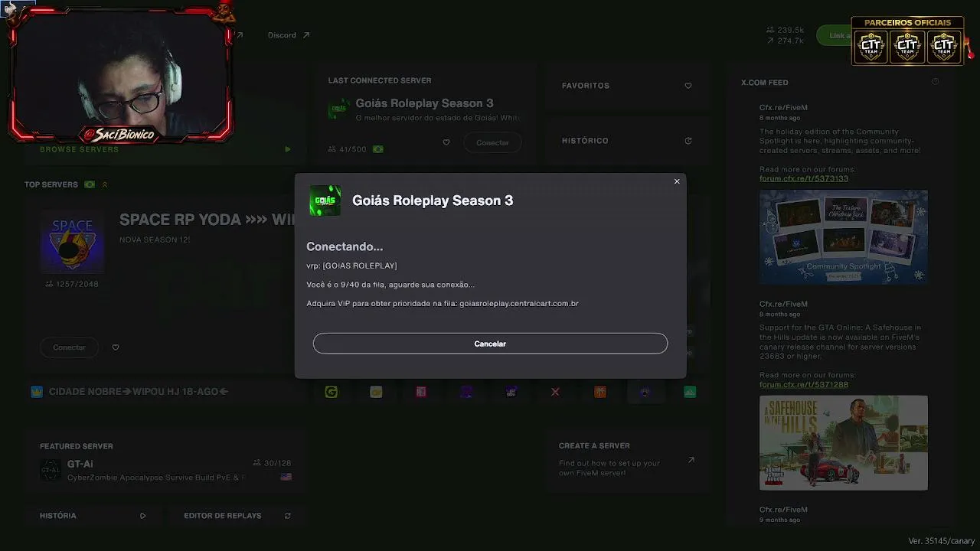Screen dimensions: 980x551
Task: Click the green Link account button
Action: point(834,35)
